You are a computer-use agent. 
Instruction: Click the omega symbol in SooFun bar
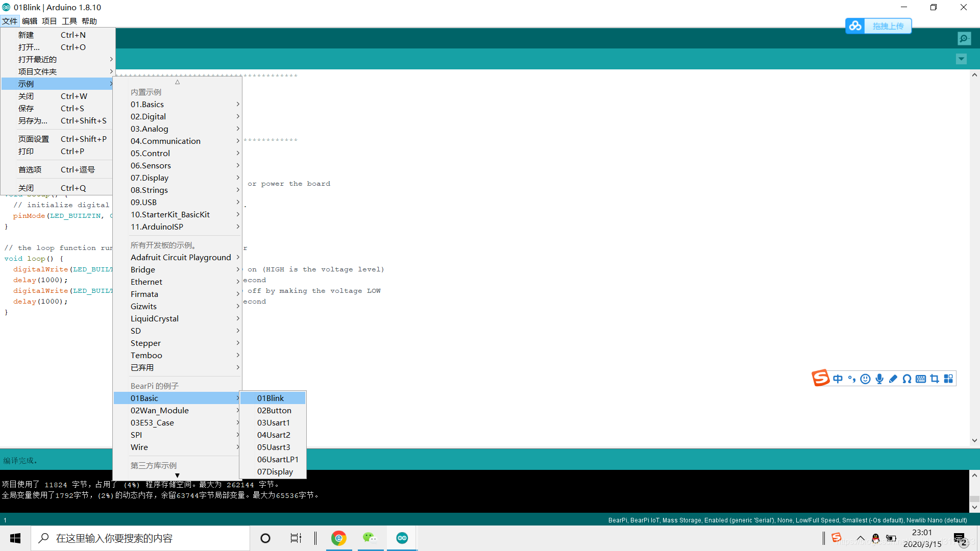pyautogui.click(x=908, y=378)
